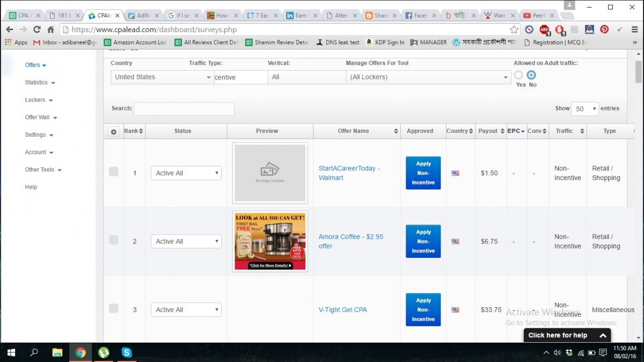Tick the checkbox for rank 1 offer

click(114, 172)
